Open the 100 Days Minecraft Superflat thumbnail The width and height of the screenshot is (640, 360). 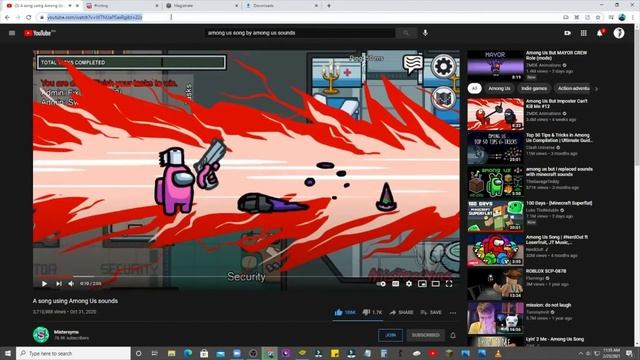496,215
